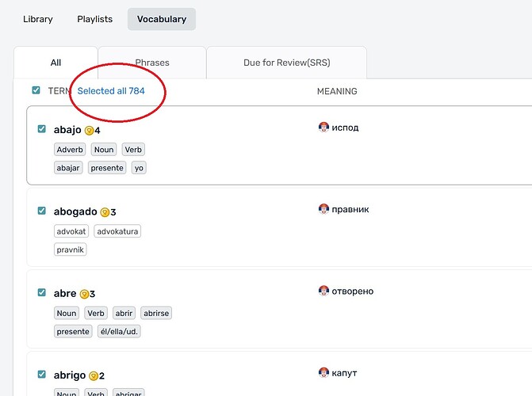Click the presente tag under abajo

coord(107,168)
